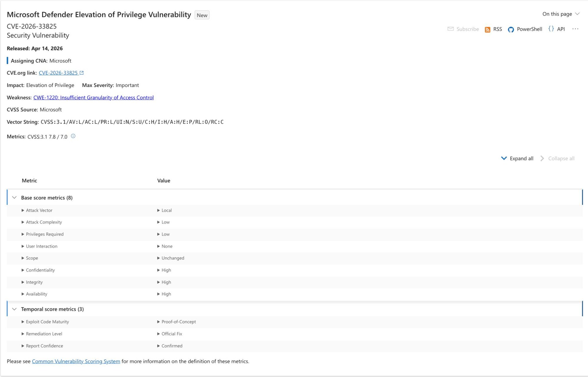Screen dimensions: 588x377
Task: Click the API curly braces icon
Action: click(551, 29)
